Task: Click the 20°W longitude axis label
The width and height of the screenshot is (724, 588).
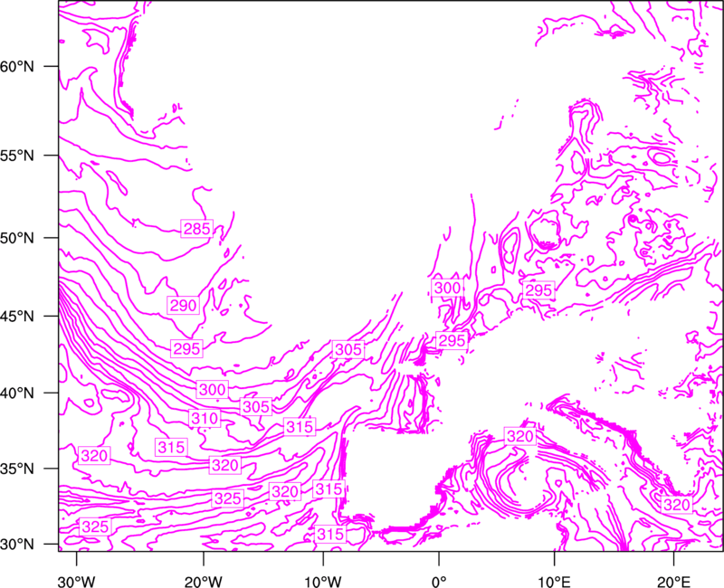Action: tap(203, 582)
